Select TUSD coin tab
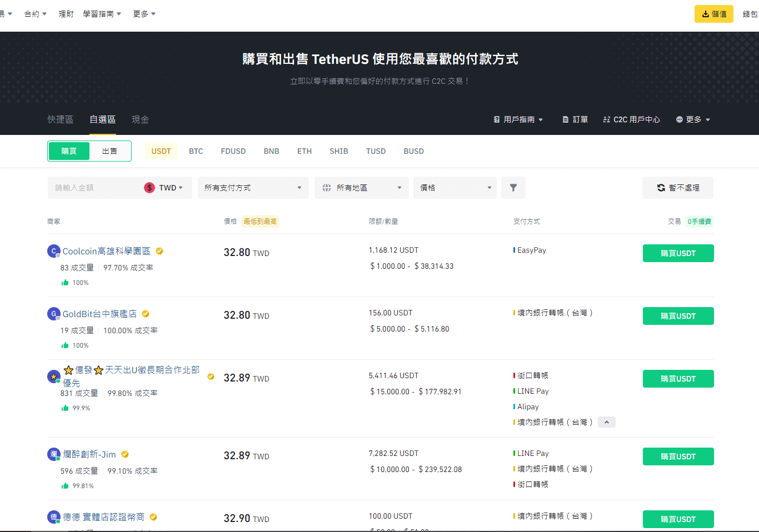759x532 pixels. click(376, 151)
